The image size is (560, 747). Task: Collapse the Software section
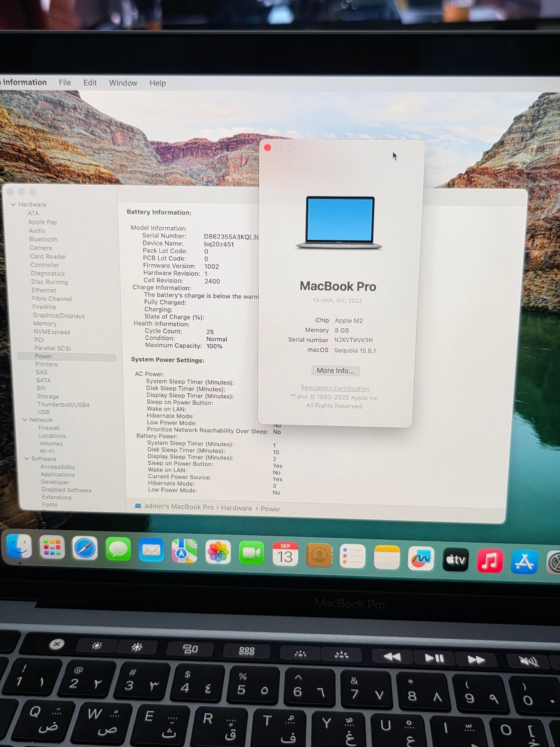point(27,459)
